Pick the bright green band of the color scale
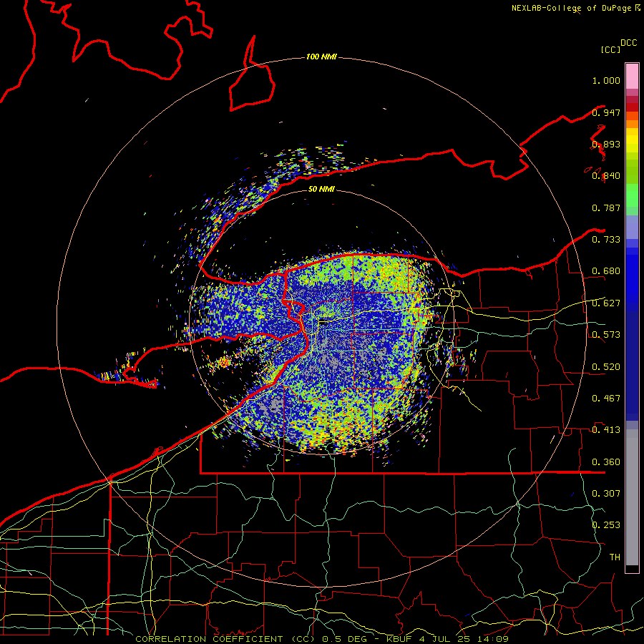Image resolution: width=644 pixels, height=644 pixels. click(x=632, y=195)
